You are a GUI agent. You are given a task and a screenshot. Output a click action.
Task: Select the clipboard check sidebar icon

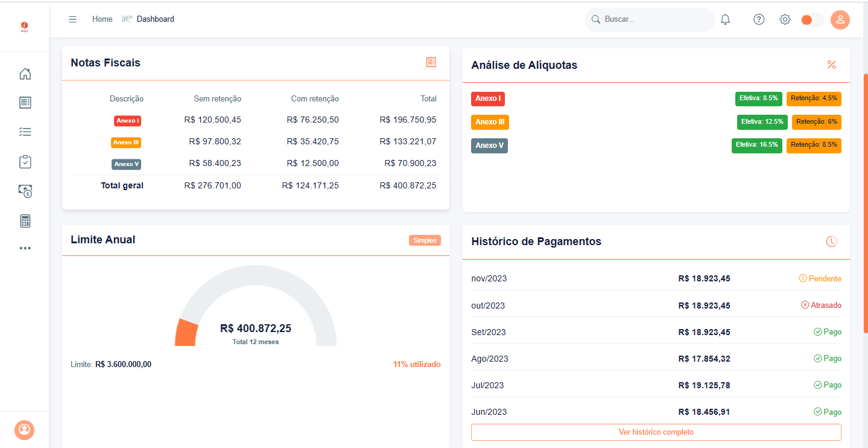coord(25,162)
